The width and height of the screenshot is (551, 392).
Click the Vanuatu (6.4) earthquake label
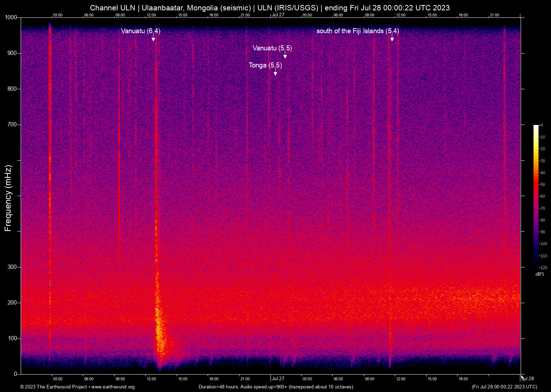click(x=141, y=31)
